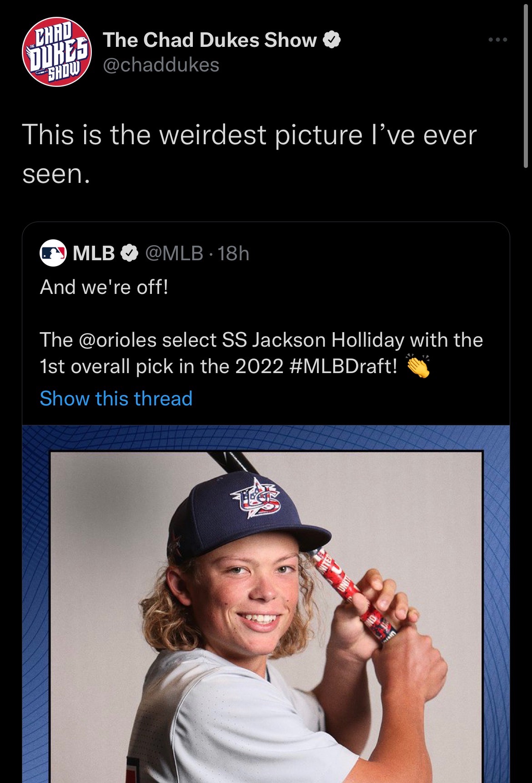
Task: Tap the verified badge beside Chad Dukes Show
Action: [x=332, y=40]
